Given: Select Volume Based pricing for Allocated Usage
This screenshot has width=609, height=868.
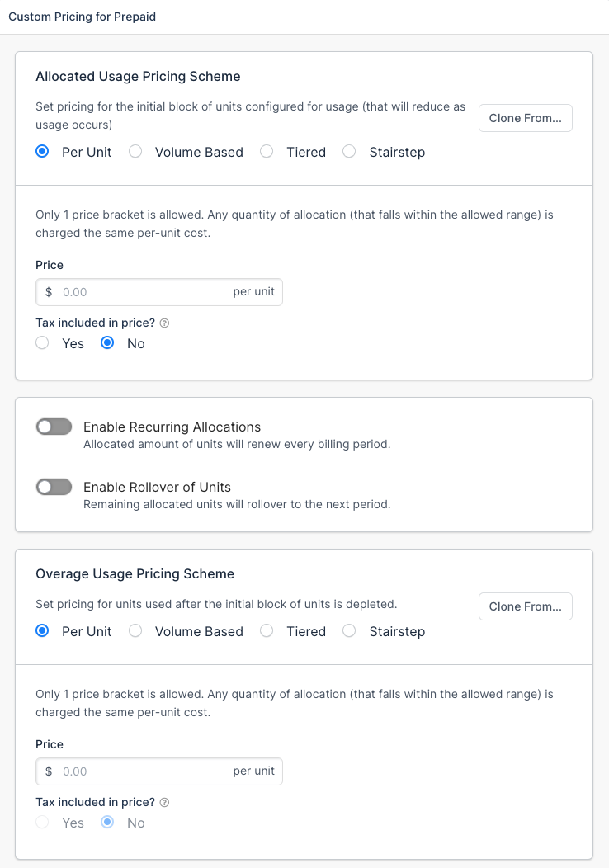Looking at the screenshot, I should pos(135,152).
